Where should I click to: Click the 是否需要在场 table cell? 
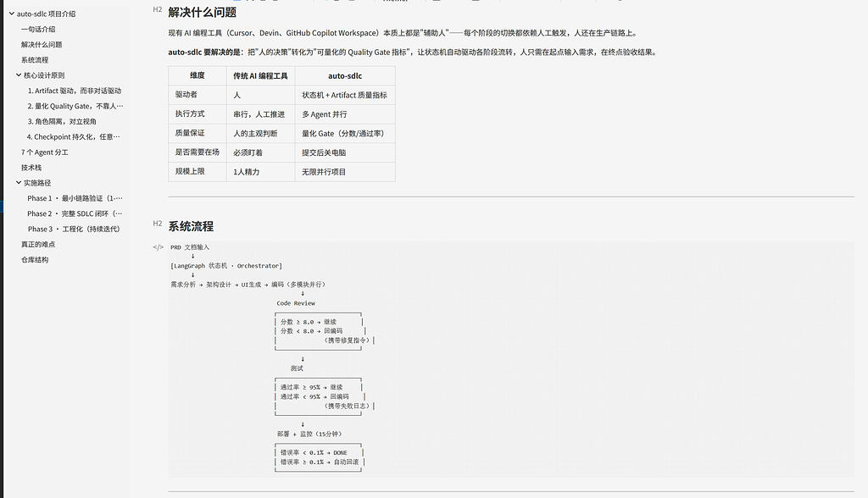(197, 152)
